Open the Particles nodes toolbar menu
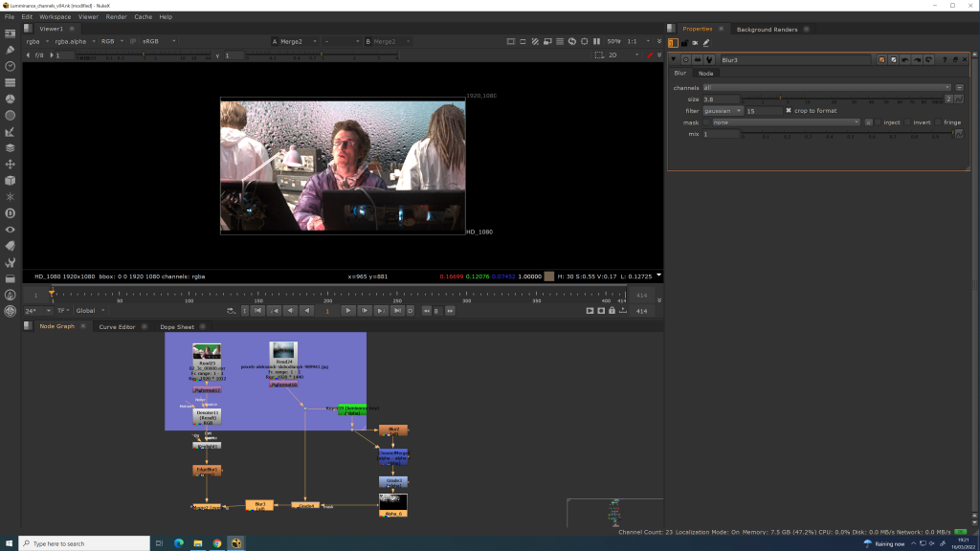 10,197
